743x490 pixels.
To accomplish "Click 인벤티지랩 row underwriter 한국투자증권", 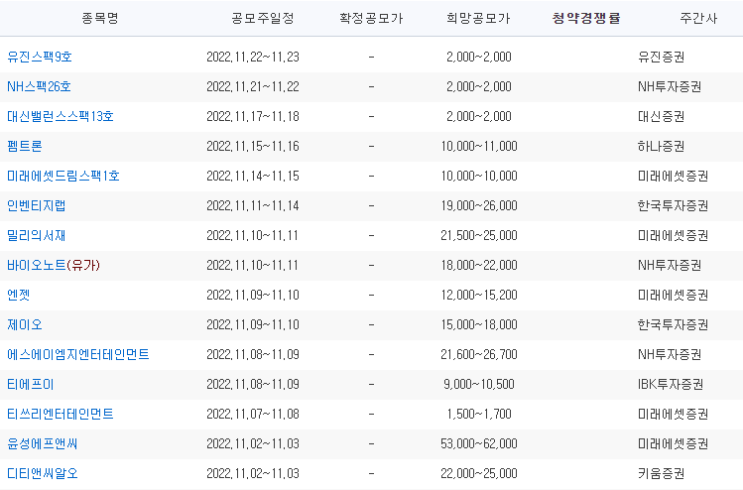I will 673,206.
